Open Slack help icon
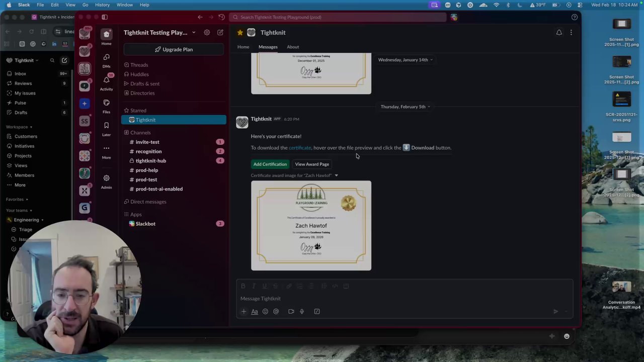The width and height of the screenshot is (644, 362). [x=575, y=17]
